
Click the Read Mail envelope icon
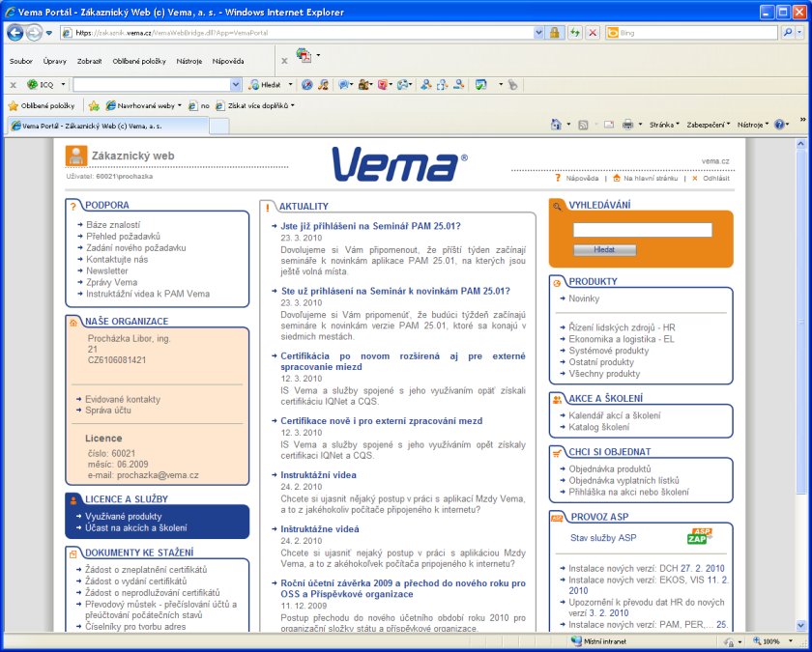pyautogui.click(x=609, y=125)
